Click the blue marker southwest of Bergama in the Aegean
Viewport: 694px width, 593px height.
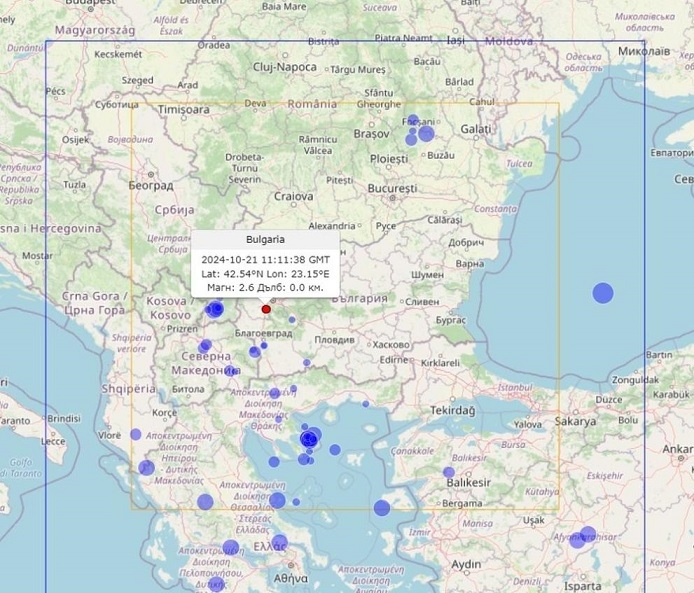(x=382, y=508)
